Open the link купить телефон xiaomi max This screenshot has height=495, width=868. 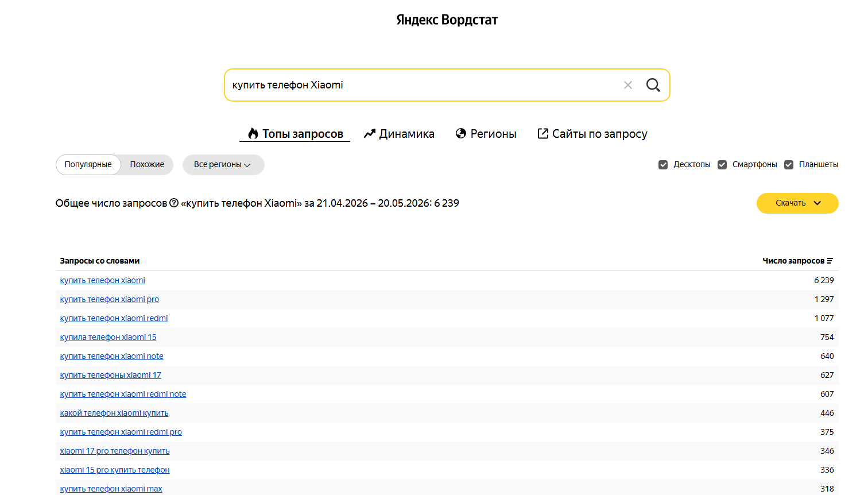coord(111,489)
